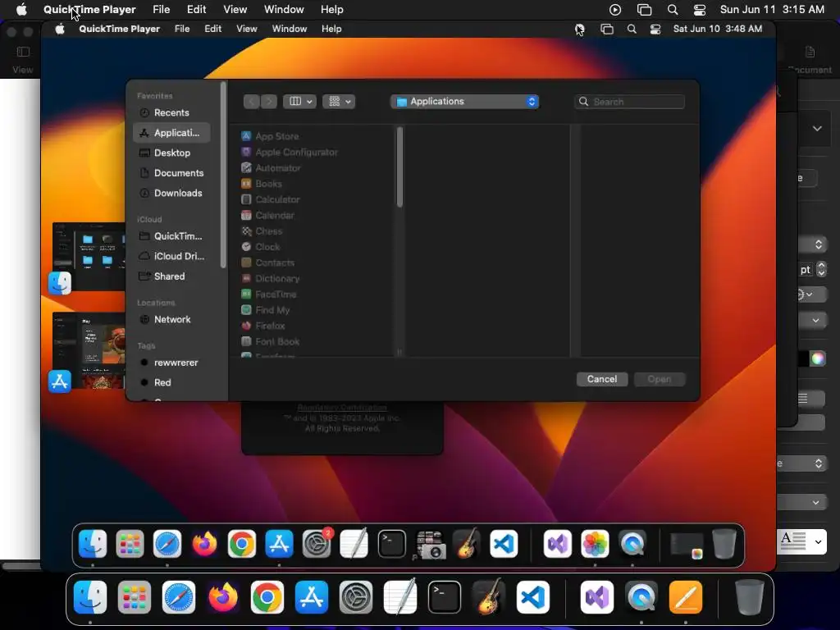Select Recents in the dialog sidebar
The image size is (840, 630).
[171, 112]
